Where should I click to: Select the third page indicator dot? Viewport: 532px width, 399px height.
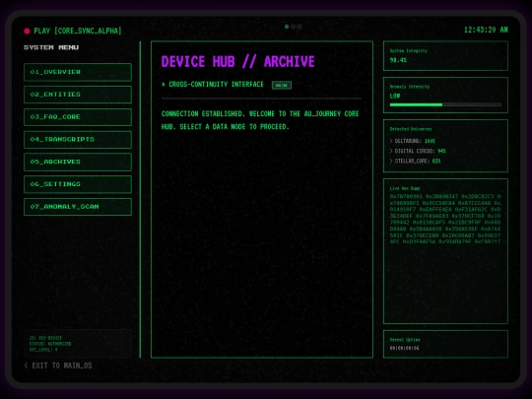point(299,27)
